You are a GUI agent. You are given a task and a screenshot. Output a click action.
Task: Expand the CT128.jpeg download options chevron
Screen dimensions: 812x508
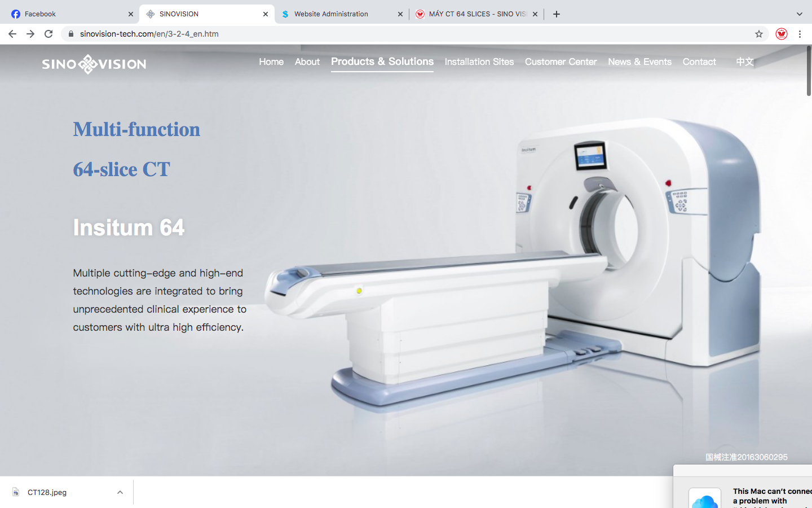(120, 492)
